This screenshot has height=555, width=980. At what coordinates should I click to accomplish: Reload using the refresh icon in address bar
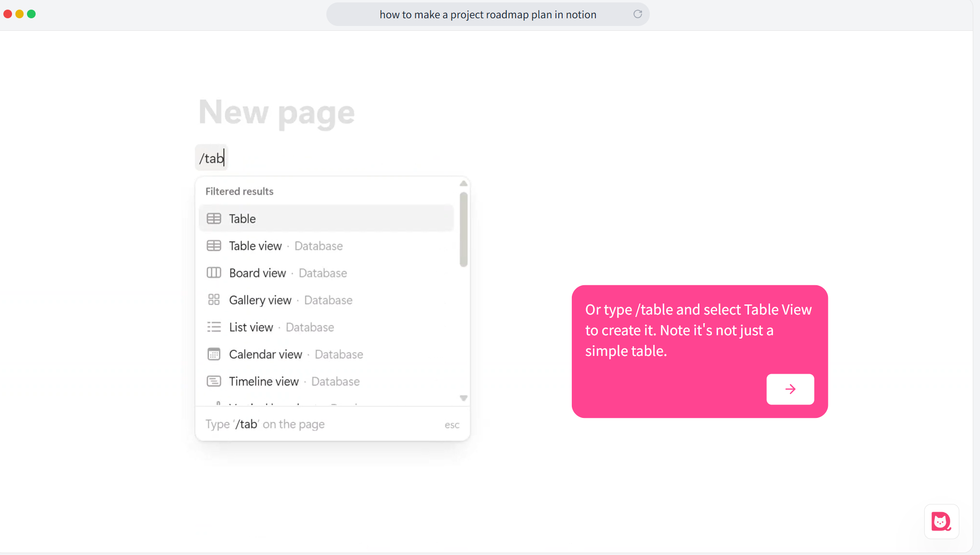point(637,14)
